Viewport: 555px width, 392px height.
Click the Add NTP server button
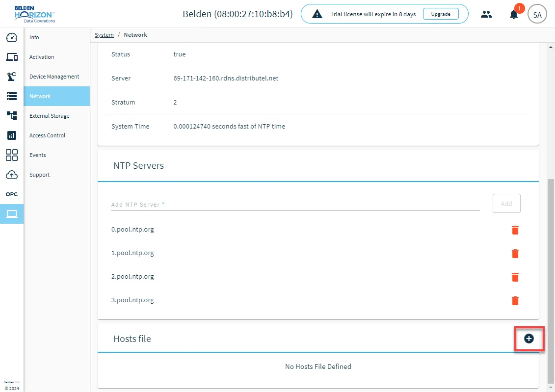point(506,204)
